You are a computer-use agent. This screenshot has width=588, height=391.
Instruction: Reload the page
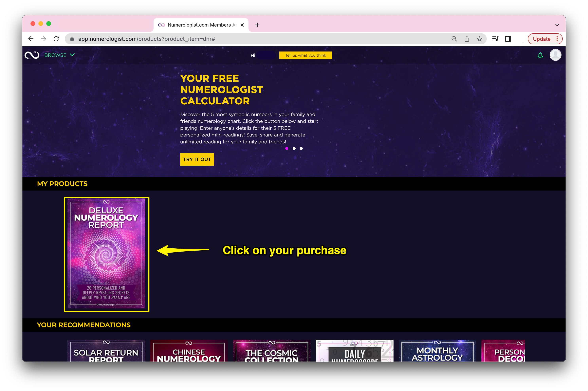click(x=56, y=39)
